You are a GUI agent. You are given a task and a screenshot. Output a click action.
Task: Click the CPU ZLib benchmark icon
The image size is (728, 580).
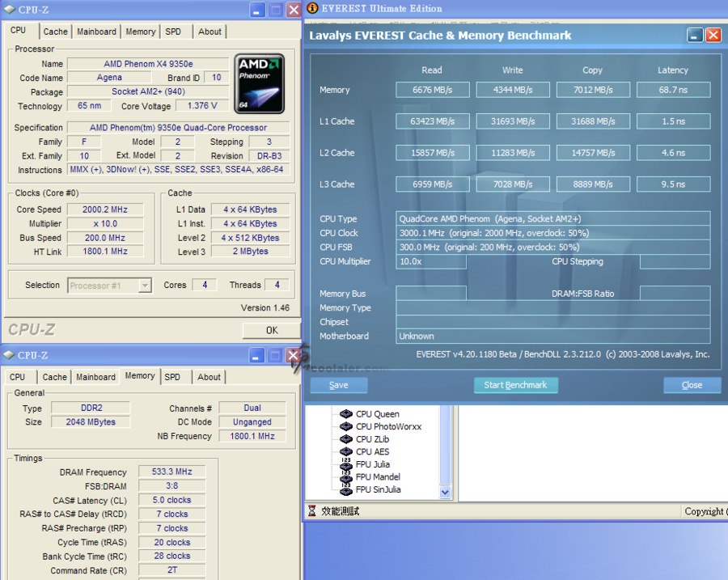pos(346,438)
